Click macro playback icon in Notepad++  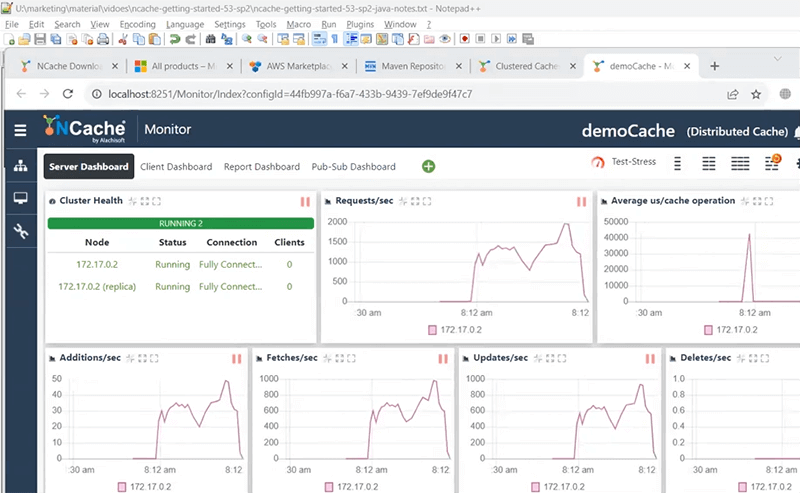[496, 39]
